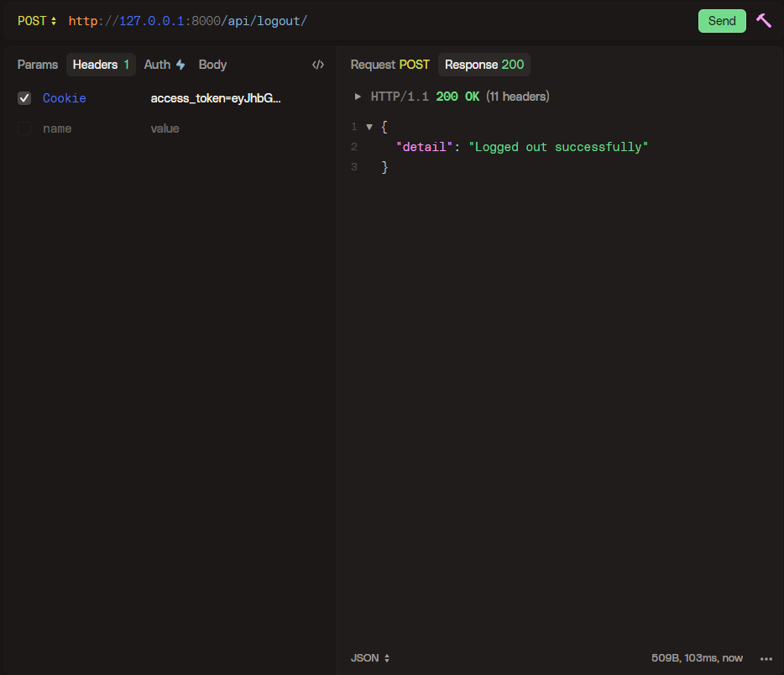The width and height of the screenshot is (784, 675).
Task: Click the code view brackets icon
Action: click(x=318, y=65)
